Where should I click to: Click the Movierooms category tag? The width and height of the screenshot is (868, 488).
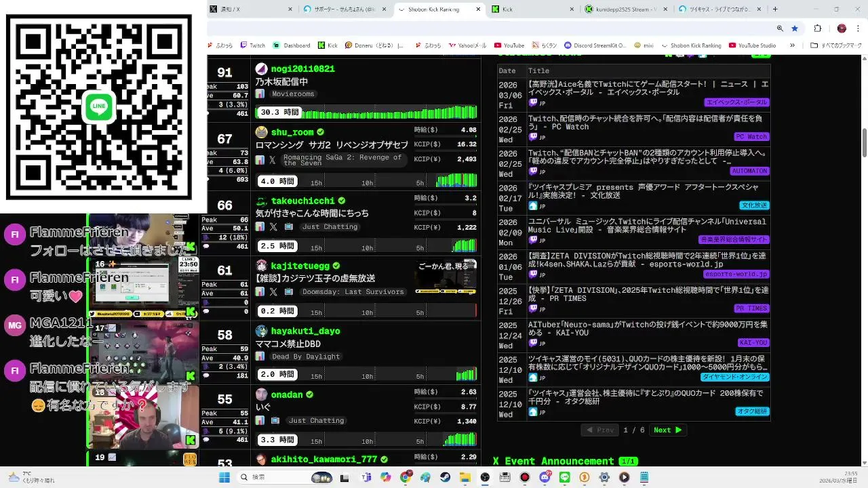click(293, 94)
